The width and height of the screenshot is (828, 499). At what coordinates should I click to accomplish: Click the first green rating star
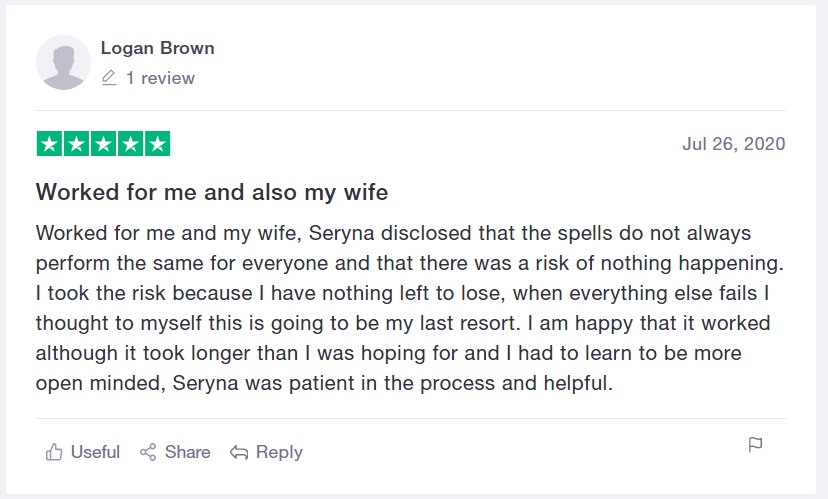pos(49,144)
